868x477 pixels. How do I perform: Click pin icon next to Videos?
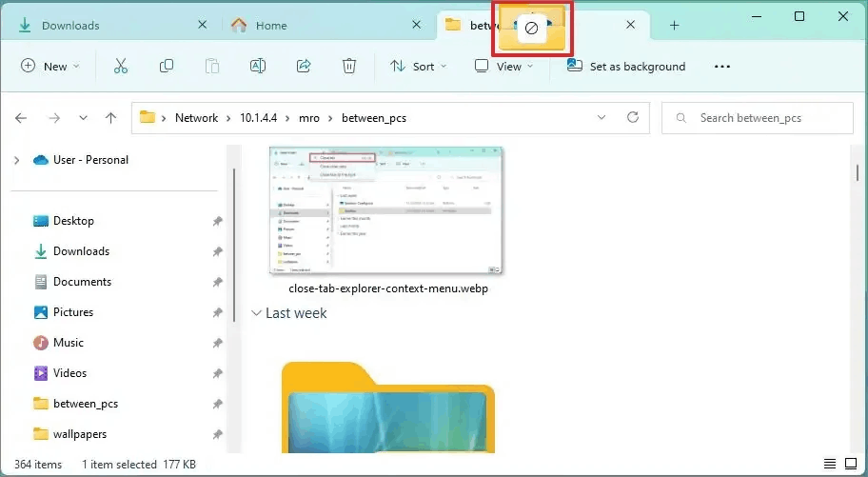click(x=218, y=373)
